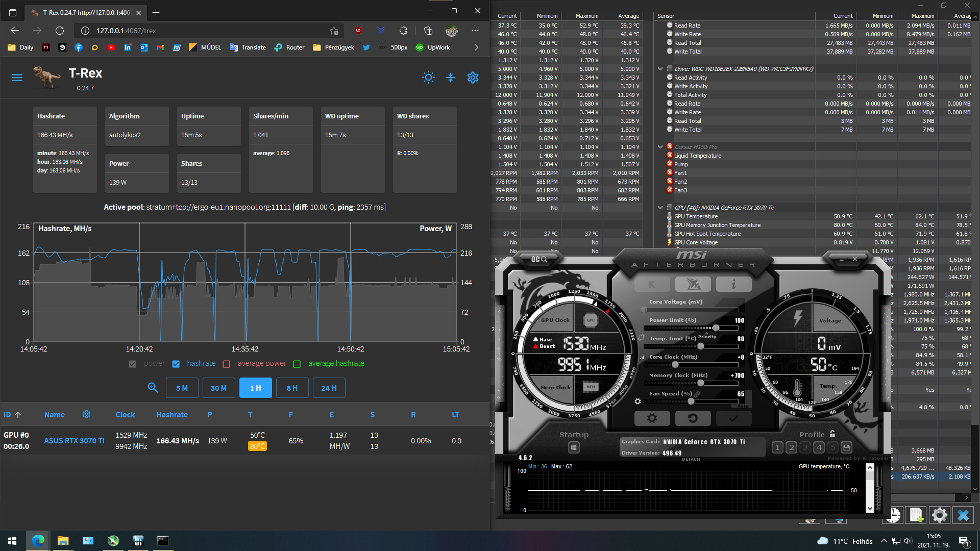Sort GPU table by ID column
The width and height of the screenshot is (980, 551).
click(12, 415)
